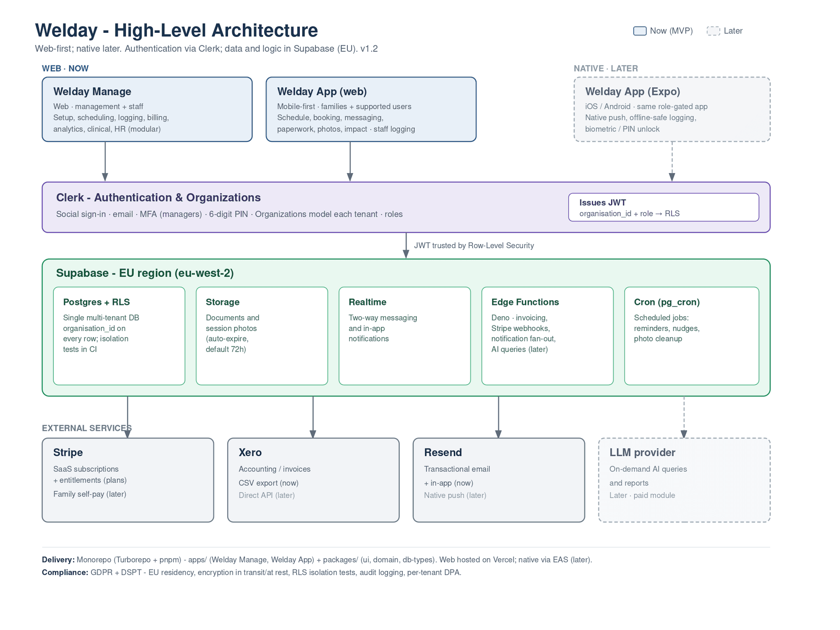Click the title 'Welday - High-Level Architecture'
The height and width of the screenshot is (630, 840).
[x=176, y=30]
